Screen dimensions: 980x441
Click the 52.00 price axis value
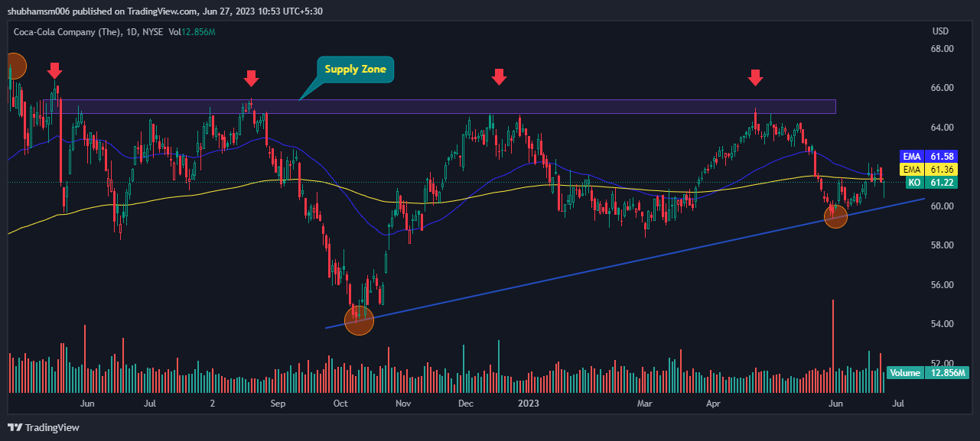942,364
